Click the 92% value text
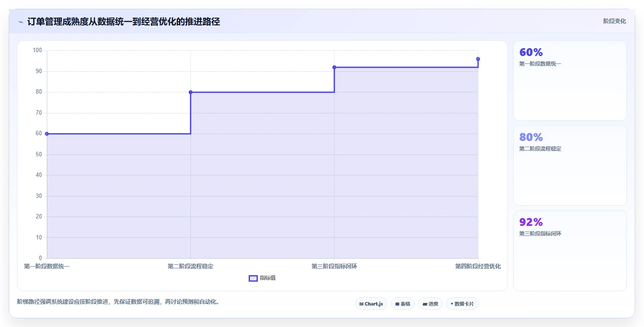 531,222
